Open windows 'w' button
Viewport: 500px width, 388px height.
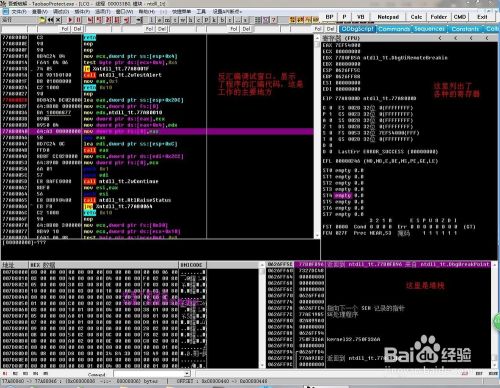(x=183, y=20)
